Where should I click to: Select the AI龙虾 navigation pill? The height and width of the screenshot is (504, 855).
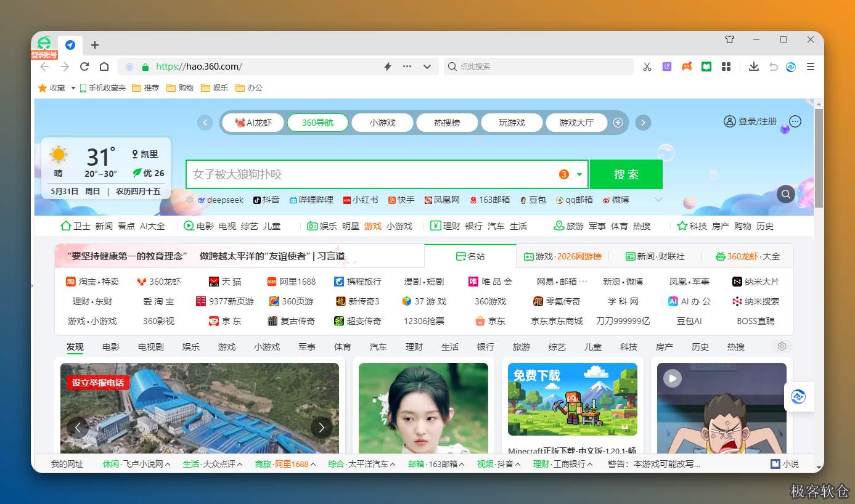pos(253,123)
